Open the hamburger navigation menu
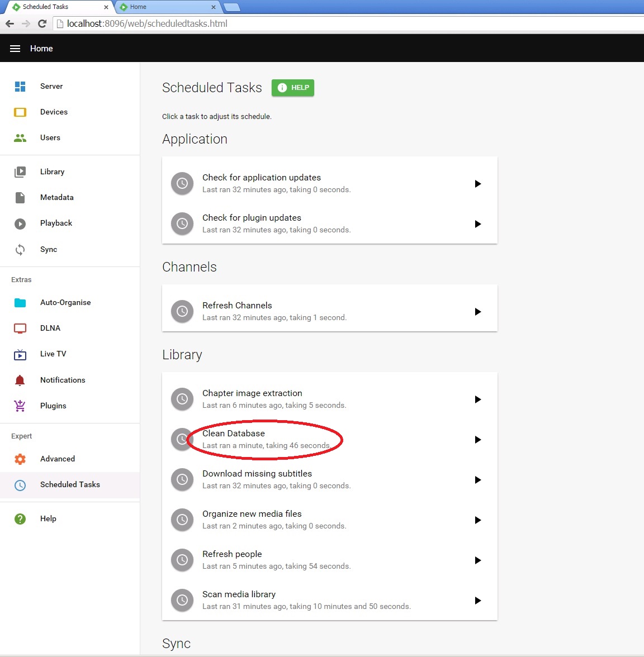Viewport: 644px width, 657px height. [15, 49]
